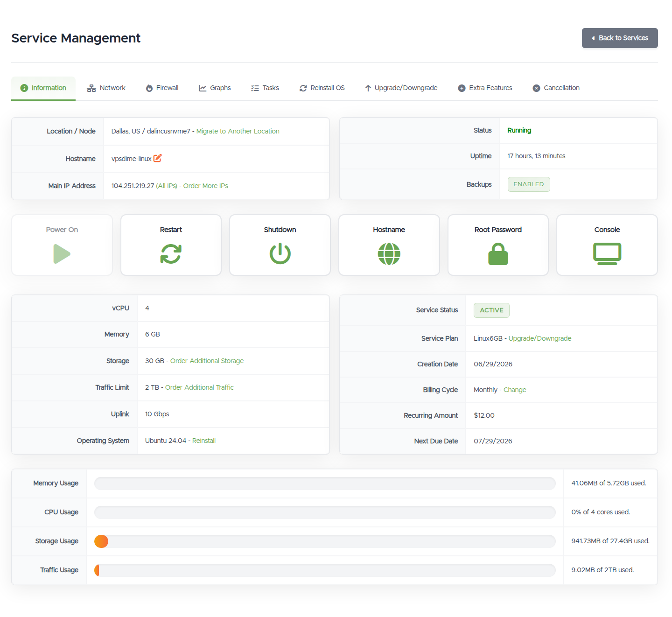Click the Firewall tab flame icon
Screen dimensions: 672x617
tap(149, 88)
